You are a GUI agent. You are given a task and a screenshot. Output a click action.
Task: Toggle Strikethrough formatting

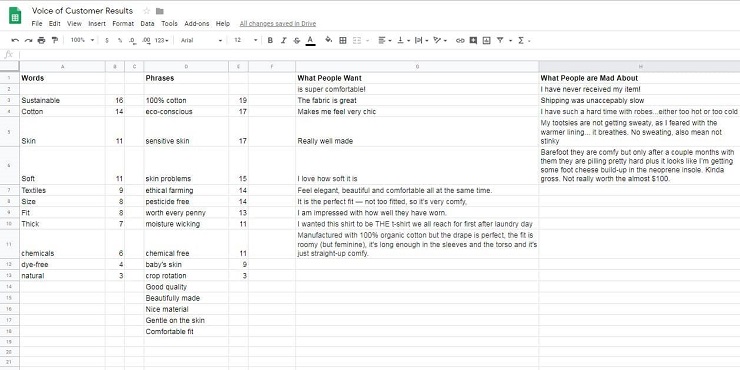296,41
